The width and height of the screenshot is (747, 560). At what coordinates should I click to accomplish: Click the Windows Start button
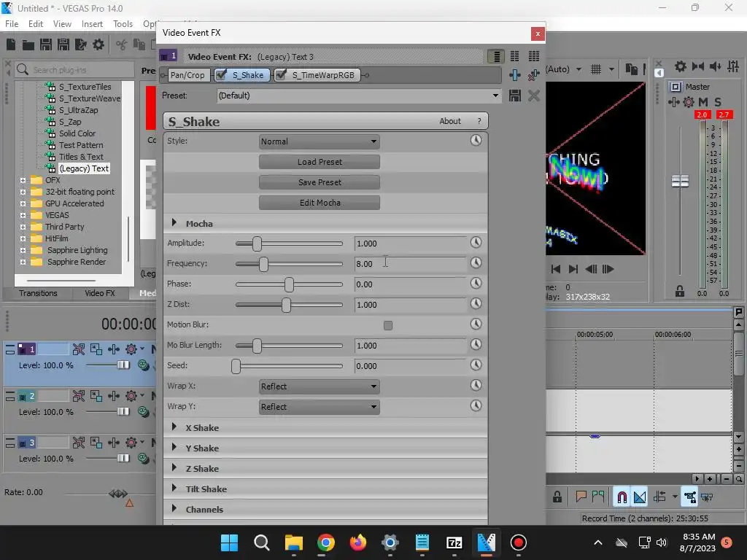click(230, 542)
